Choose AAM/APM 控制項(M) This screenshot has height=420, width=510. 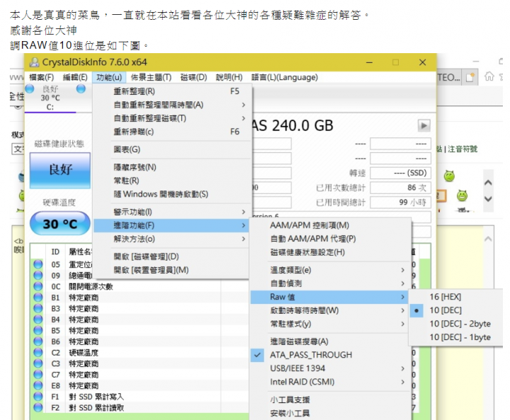point(330,225)
